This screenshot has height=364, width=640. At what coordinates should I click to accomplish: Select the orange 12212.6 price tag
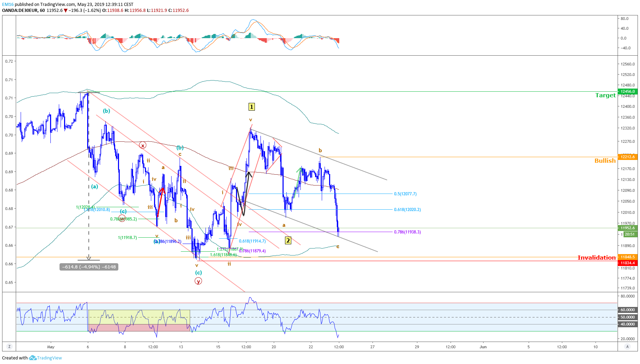628,157
